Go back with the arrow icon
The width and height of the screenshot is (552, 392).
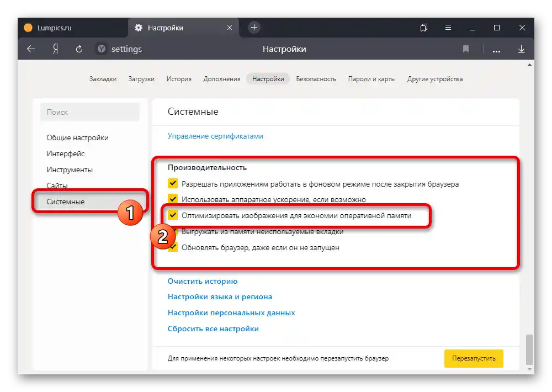pyautogui.click(x=31, y=49)
